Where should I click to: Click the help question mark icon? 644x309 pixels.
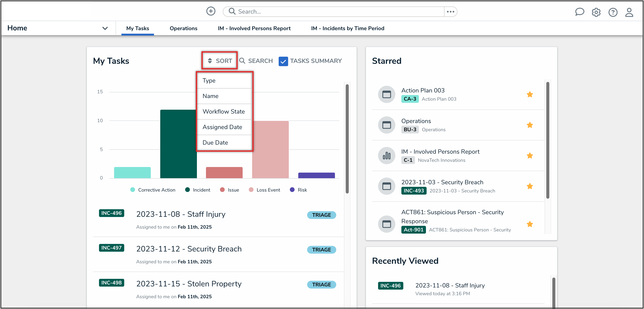click(x=613, y=12)
